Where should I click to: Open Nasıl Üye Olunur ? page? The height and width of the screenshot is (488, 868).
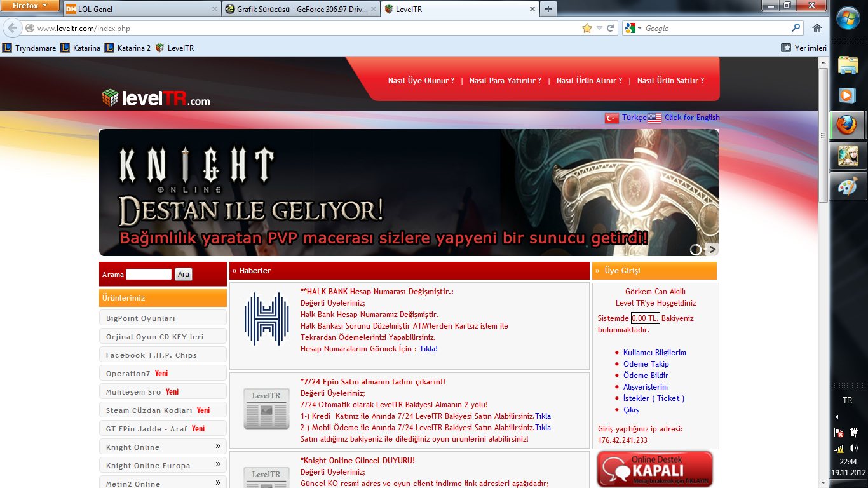pyautogui.click(x=421, y=81)
